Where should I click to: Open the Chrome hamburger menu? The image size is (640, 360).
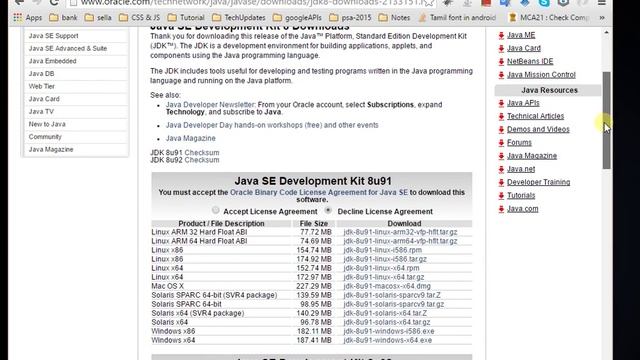tap(602, 2)
